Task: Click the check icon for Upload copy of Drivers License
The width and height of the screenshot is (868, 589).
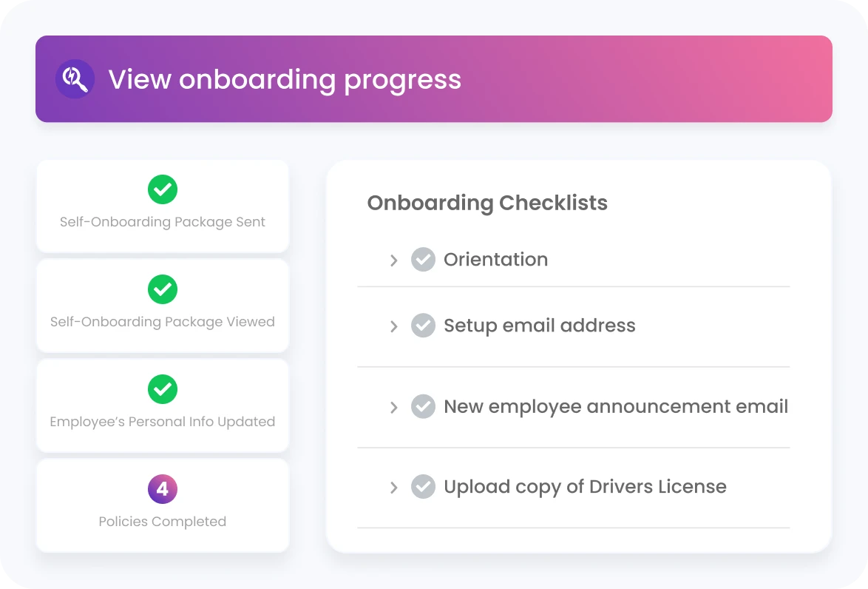Action: coord(423,486)
